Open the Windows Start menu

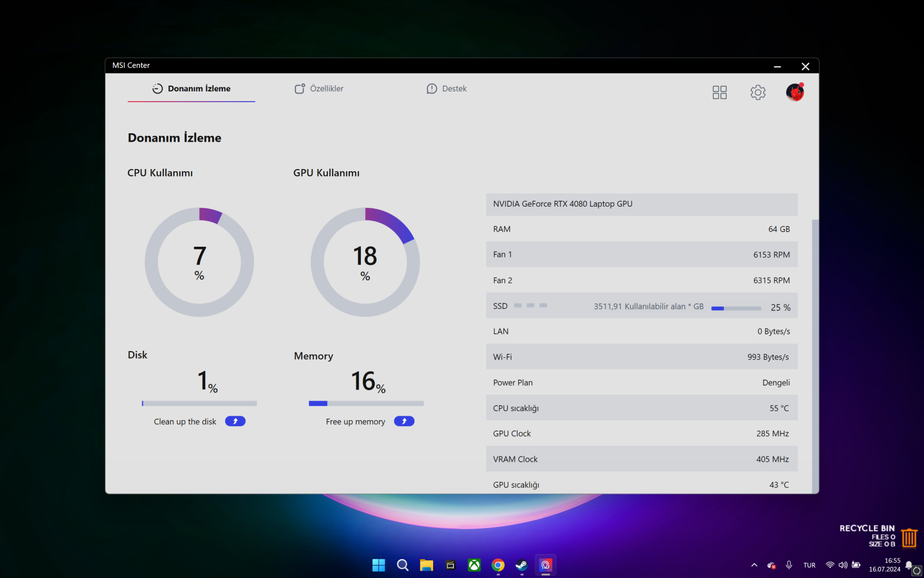coord(379,565)
